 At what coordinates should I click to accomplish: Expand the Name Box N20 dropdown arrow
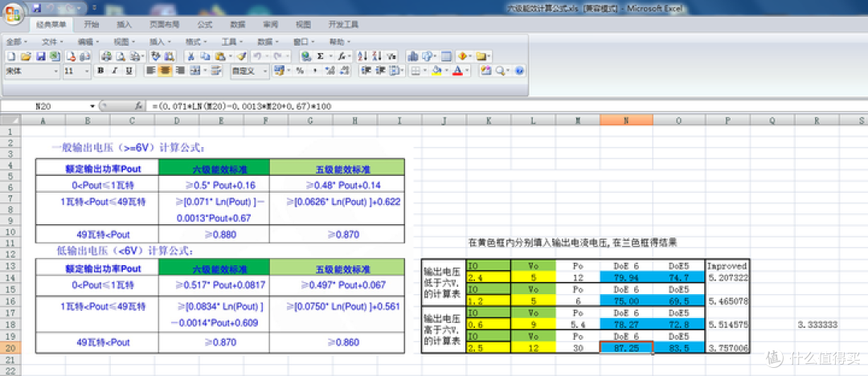[92, 106]
